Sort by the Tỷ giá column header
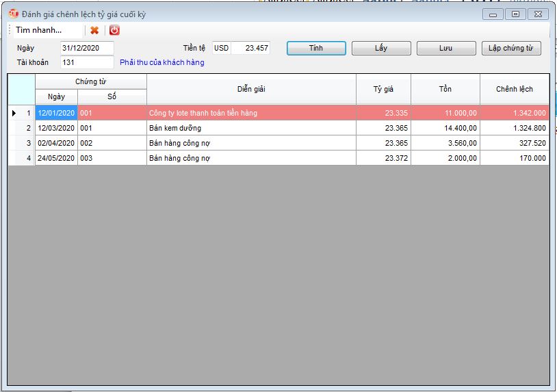Viewport: 557px width, 392px height. (x=383, y=89)
